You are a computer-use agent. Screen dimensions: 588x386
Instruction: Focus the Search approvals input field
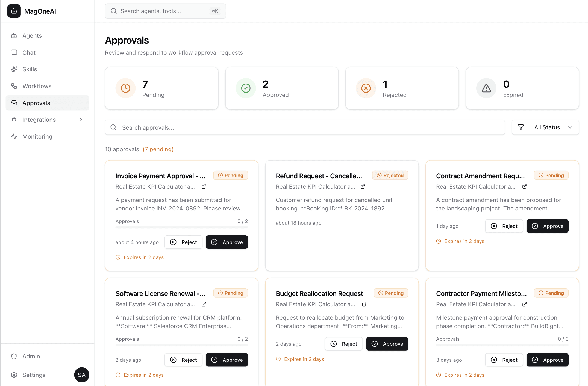tap(305, 127)
